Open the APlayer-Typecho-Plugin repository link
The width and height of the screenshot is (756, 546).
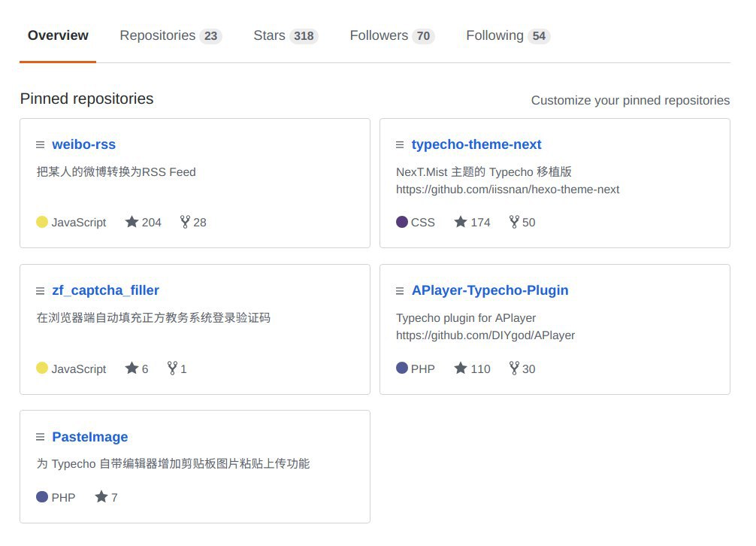point(489,290)
